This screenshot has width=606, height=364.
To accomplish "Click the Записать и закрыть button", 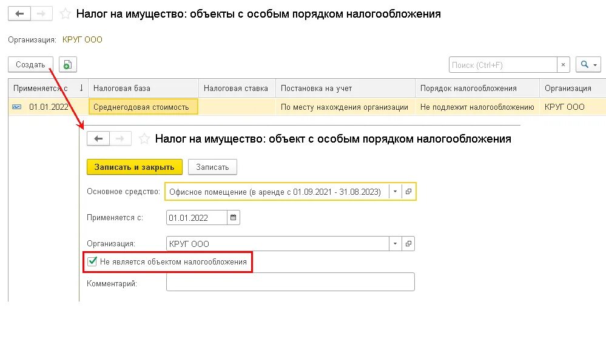I will click(x=135, y=167).
